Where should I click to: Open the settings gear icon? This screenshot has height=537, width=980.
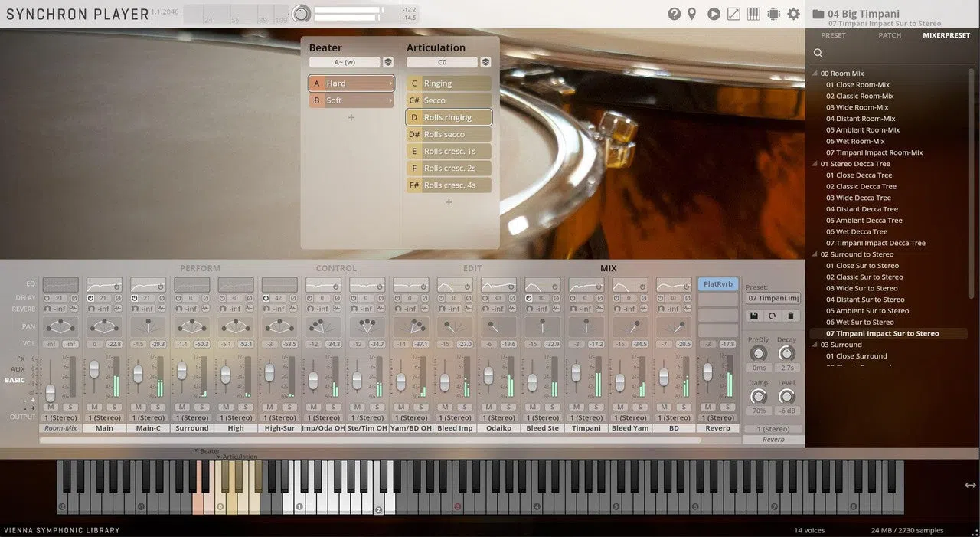pos(793,14)
